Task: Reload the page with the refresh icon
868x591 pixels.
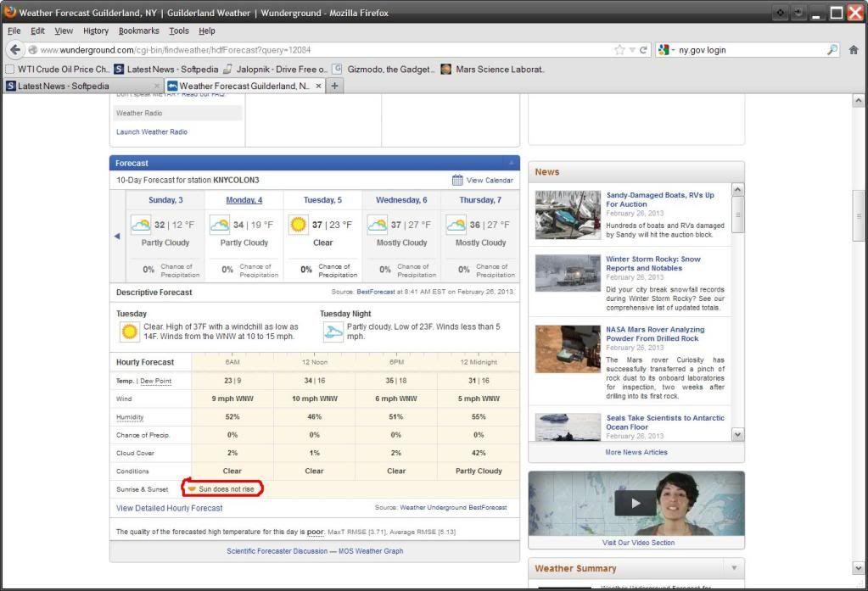Action: [x=643, y=50]
